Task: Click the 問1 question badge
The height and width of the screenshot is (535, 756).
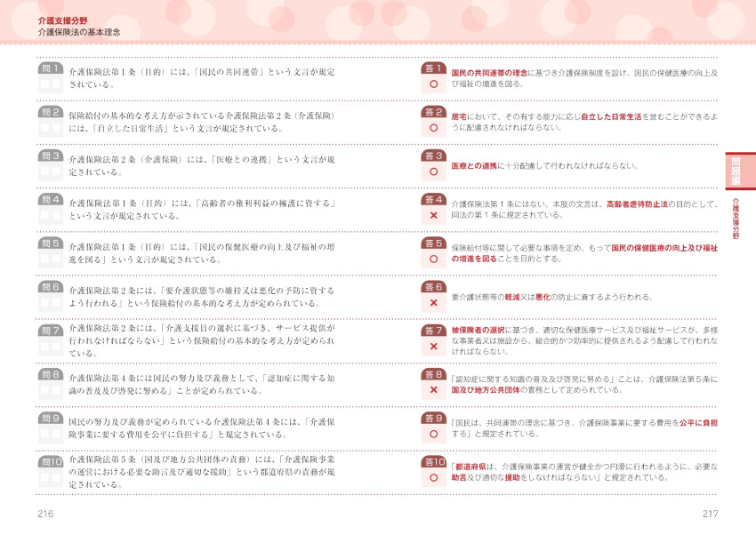Action: point(50,68)
